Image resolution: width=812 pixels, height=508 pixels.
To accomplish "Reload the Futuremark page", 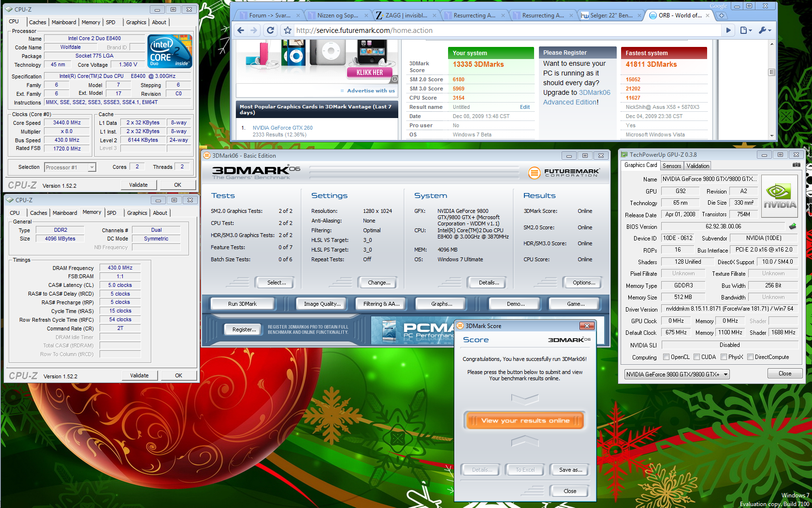I will pos(271,30).
